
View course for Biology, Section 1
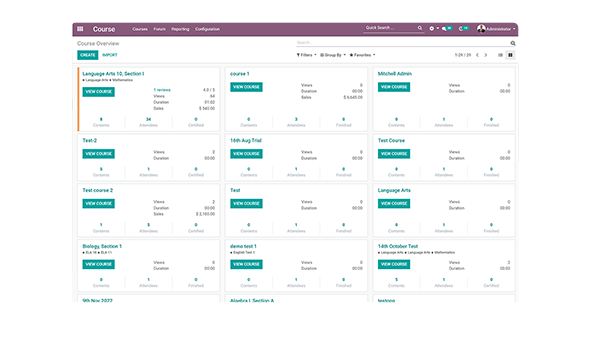click(x=99, y=264)
